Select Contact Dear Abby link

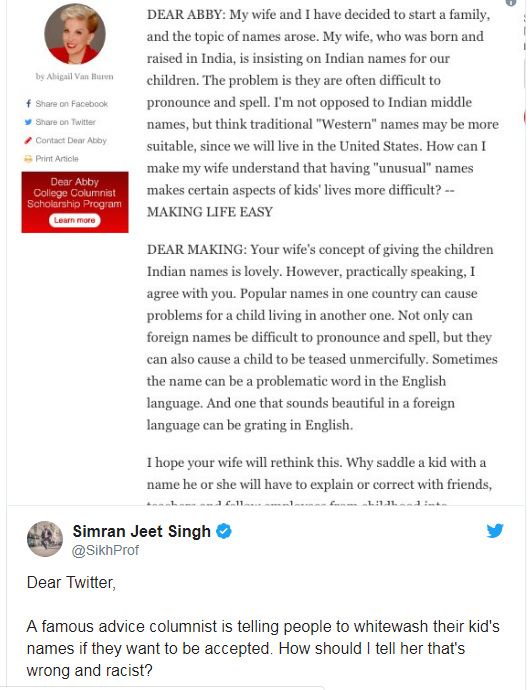(x=71, y=140)
